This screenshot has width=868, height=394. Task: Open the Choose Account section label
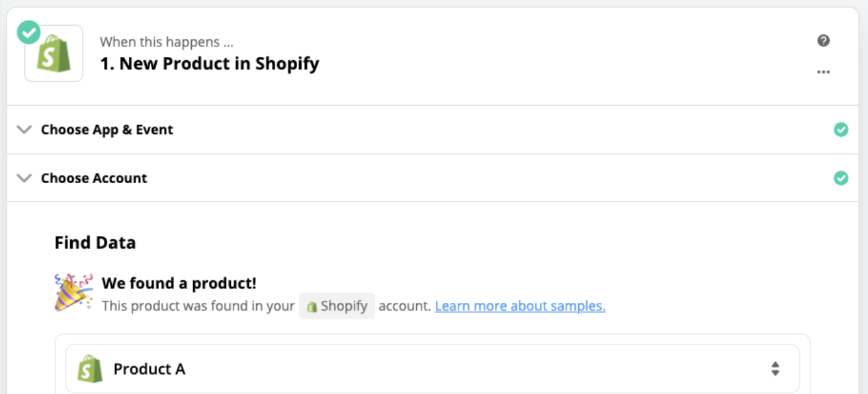[x=94, y=178]
